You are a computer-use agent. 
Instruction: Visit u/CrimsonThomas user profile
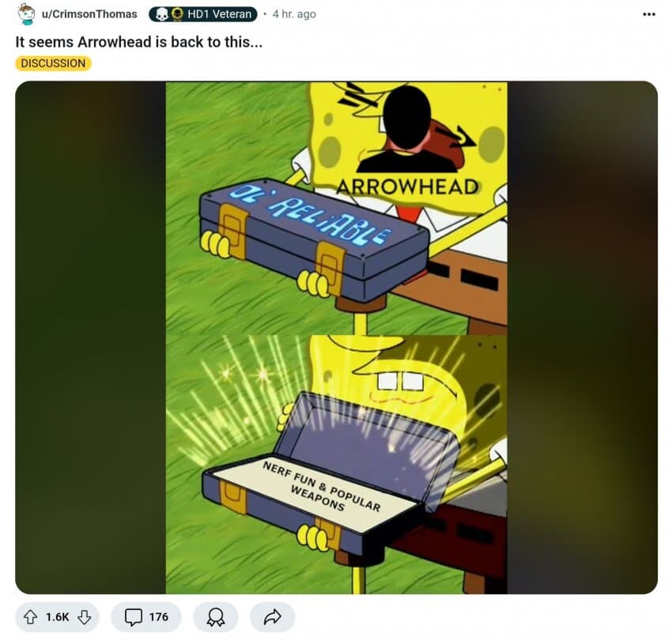coord(89,14)
